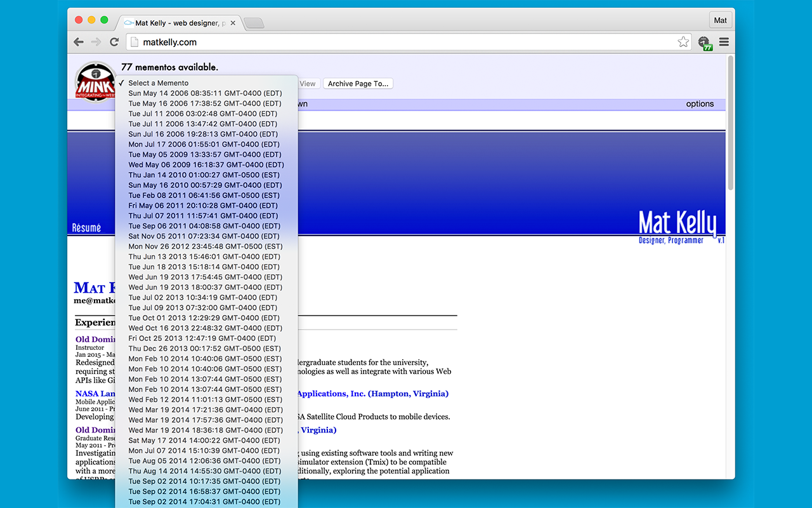Click the MINK eye logo on the page
The width and height of the screenshot is (812, 508).
95,81
